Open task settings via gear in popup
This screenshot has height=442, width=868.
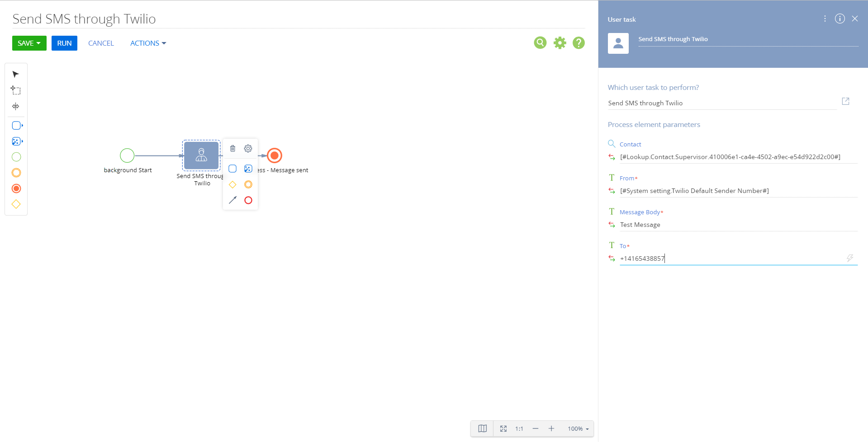[x=248, y=148]
